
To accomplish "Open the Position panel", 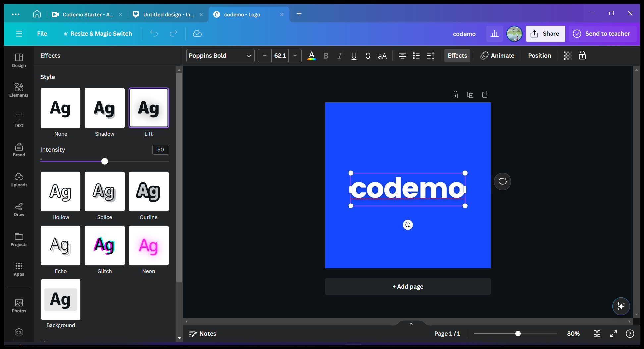I will pyautogui.click(x=540, y=56).
